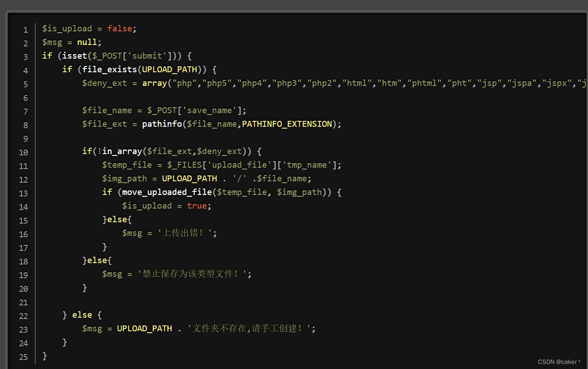Click UPLOAD_PATH inside file_exists on line 4
588x369 pixels.
click(x=170, y=70)
